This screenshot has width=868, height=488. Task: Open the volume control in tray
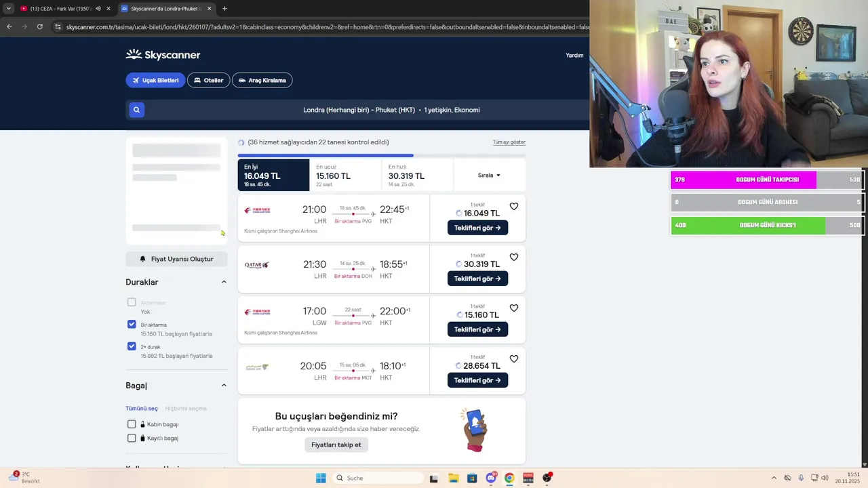pyautogui.click(x=825, y=478)
